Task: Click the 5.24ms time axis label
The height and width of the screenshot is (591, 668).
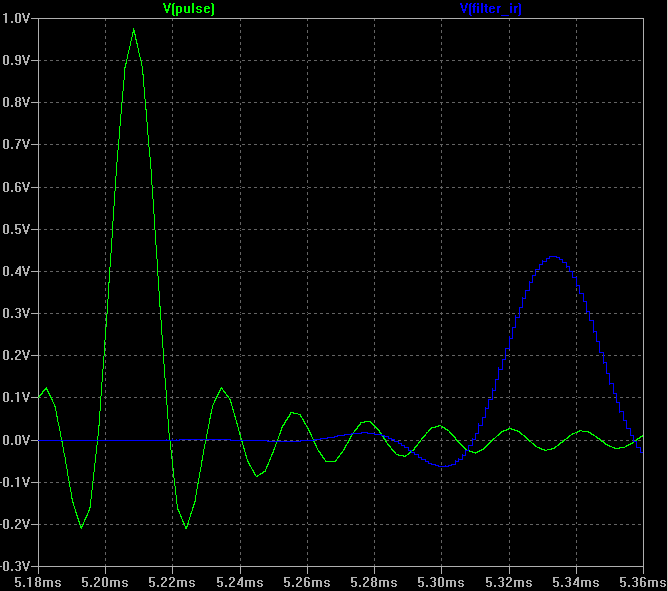Action: tap(240, 582)
